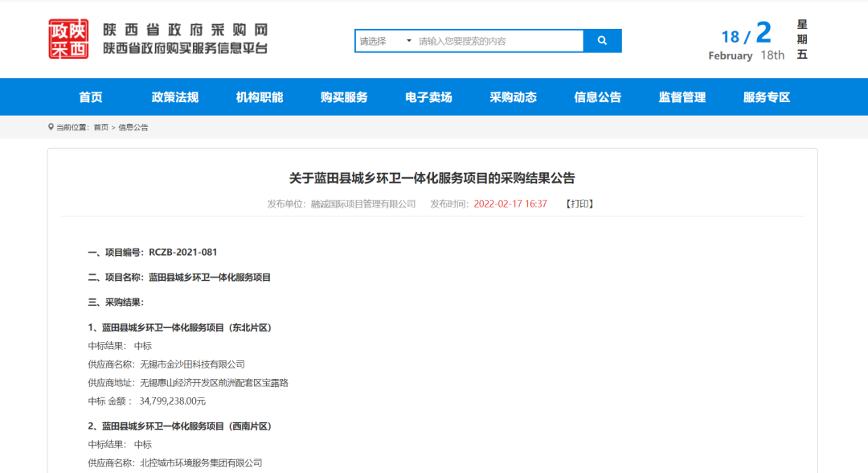Viewport: 868px width, 473px height.
Task: Visit the 服务专区 section
Action: click(x=766, y=97)
